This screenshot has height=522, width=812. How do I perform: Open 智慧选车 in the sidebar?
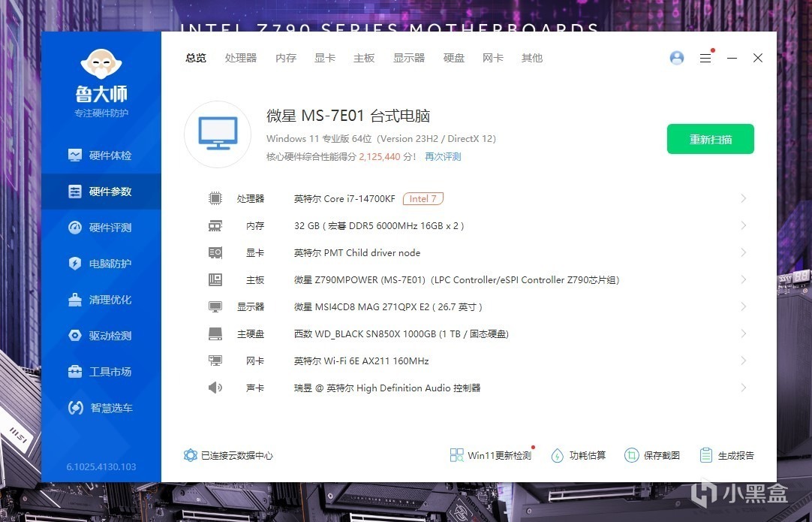coord(101,407)
